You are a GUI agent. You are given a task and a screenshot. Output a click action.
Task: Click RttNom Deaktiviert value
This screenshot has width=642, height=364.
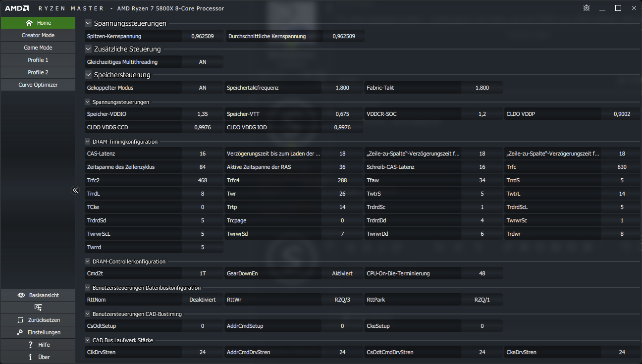(x=203, y=300)
